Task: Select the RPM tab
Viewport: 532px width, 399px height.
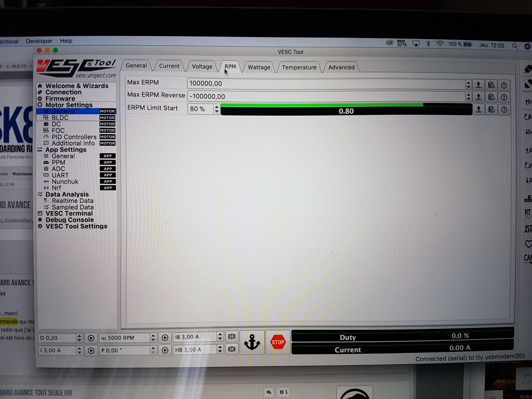Action: 230,67
